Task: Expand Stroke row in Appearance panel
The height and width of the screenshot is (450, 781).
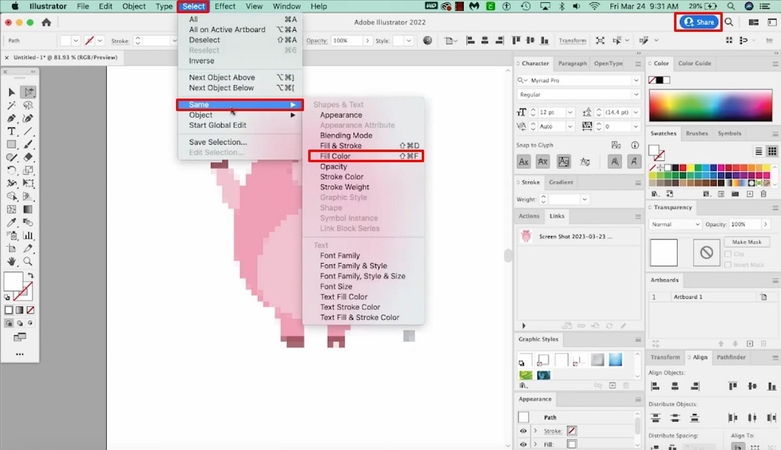Action: tap(535, 431)
